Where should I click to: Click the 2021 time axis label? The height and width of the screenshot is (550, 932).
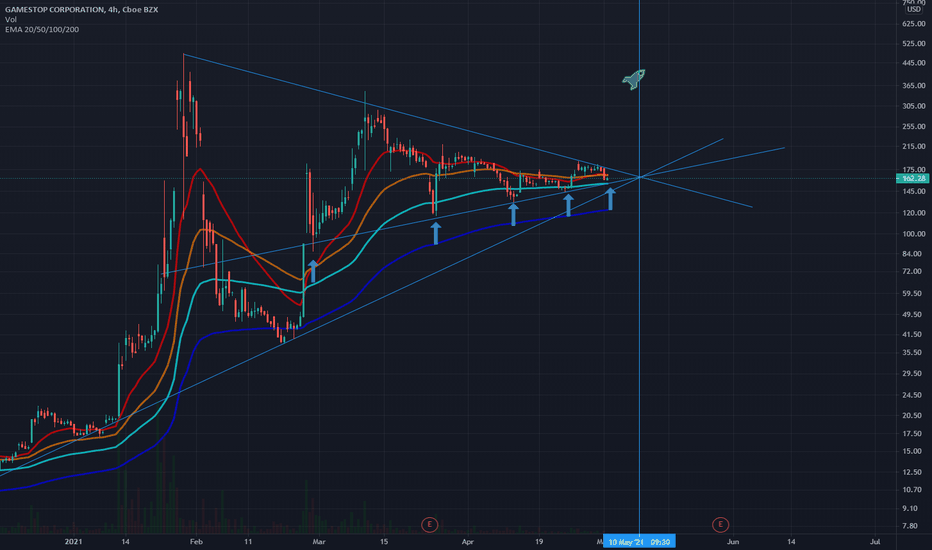click(x=73, y=542)
